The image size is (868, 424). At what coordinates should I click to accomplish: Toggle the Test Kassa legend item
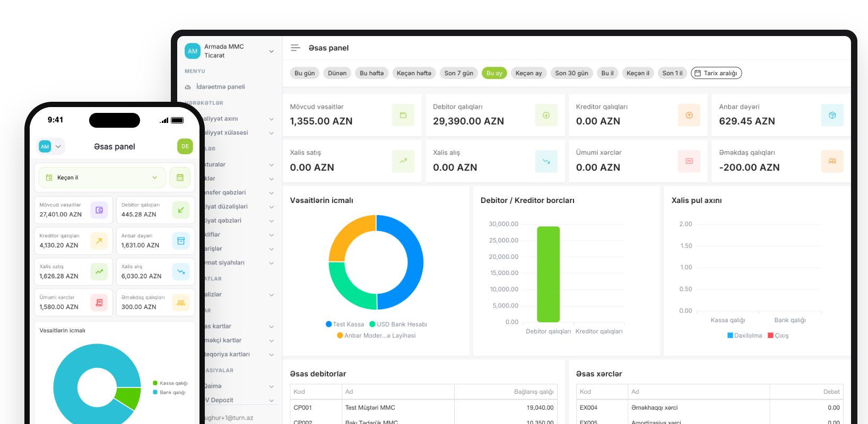pyautogui.click(x=345, y=324)
